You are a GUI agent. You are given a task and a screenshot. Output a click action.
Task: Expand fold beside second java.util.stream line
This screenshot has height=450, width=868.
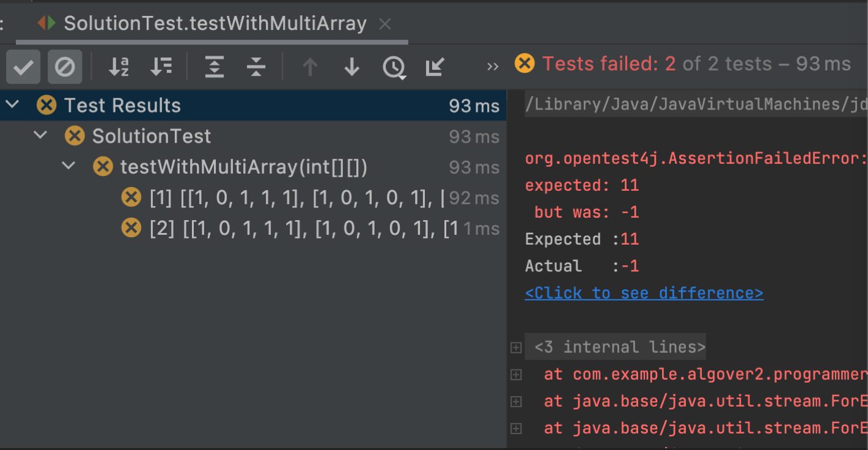(x=516, y=429)
